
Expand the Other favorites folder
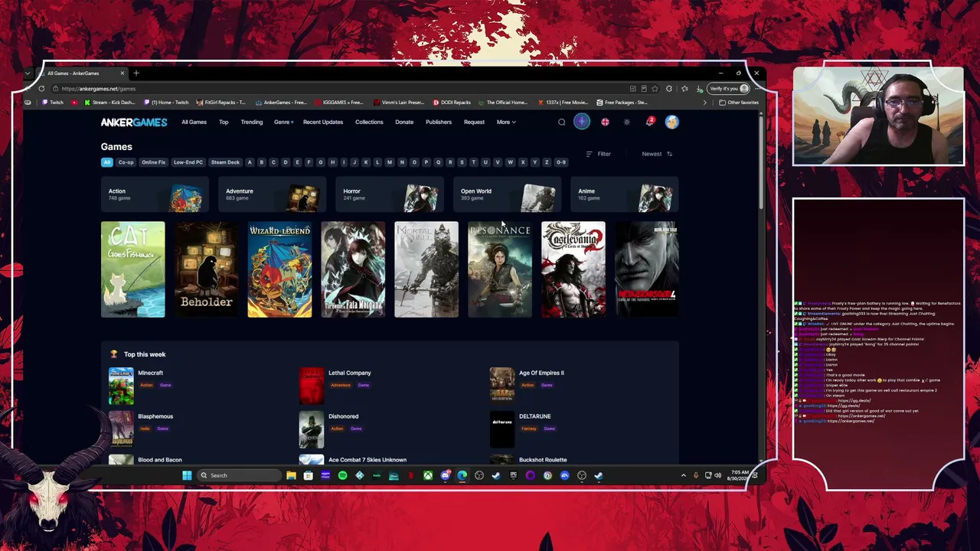tap(739, 103)
